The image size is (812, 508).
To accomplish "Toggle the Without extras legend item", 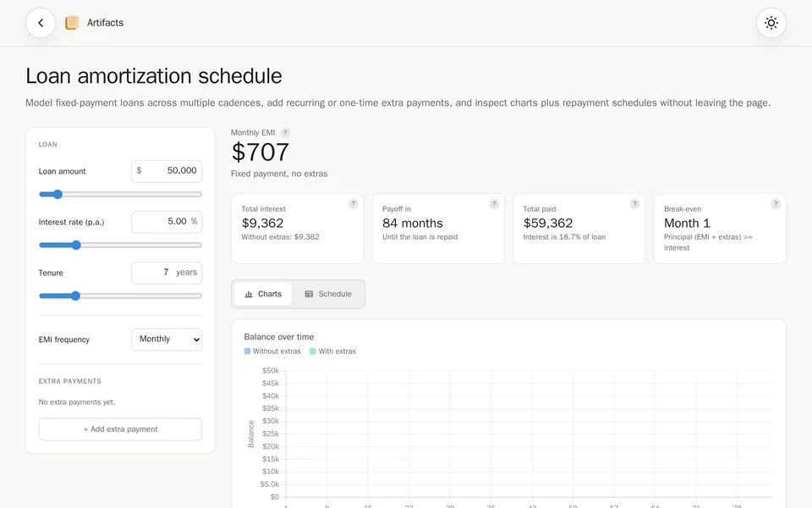I will [272, 351].
